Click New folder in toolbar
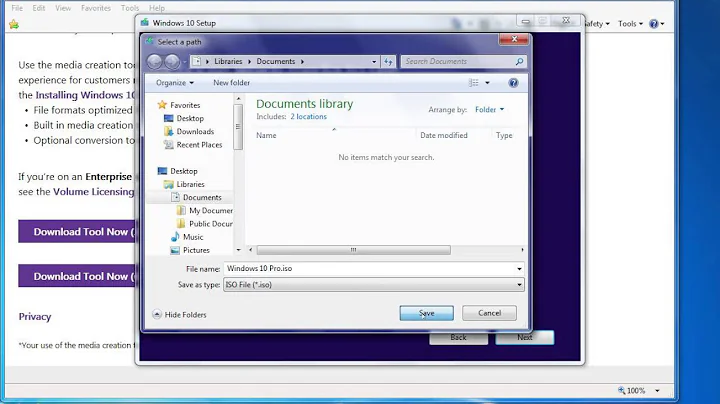 pos(231,83)
